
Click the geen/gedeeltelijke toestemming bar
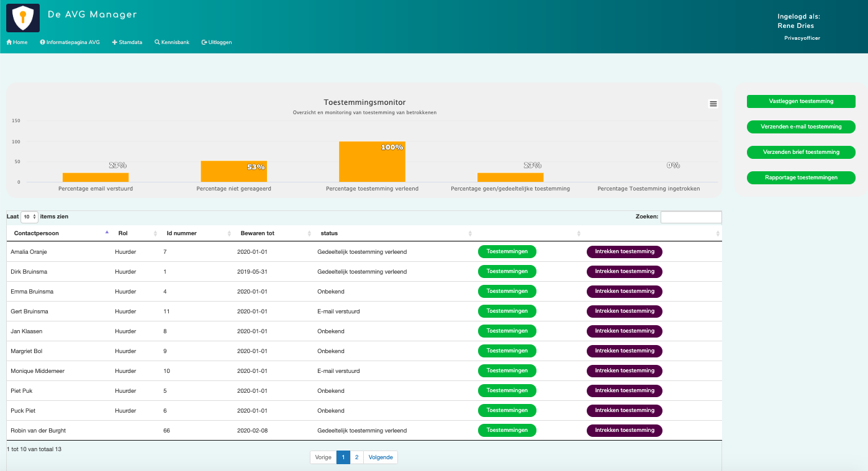(510, 177)
